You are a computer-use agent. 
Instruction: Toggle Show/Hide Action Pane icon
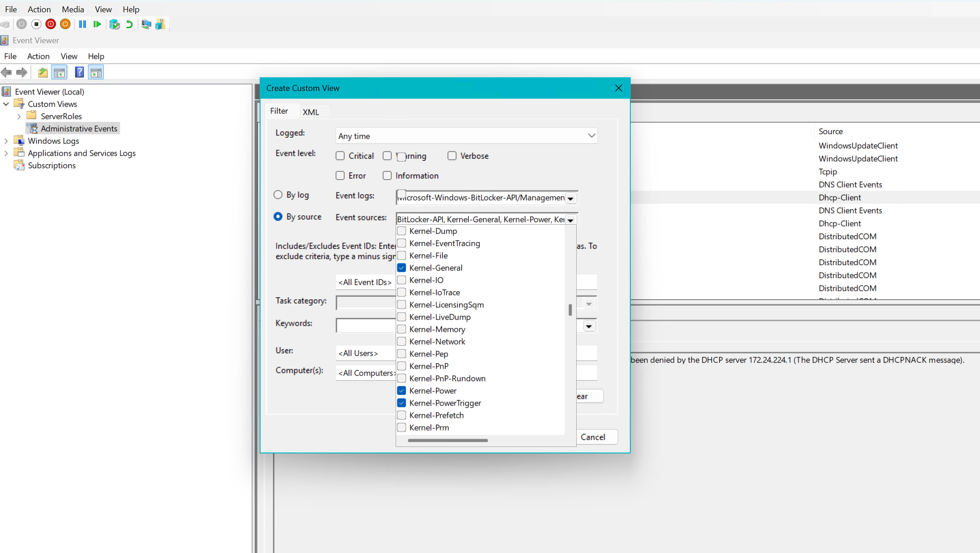point(96,72)
